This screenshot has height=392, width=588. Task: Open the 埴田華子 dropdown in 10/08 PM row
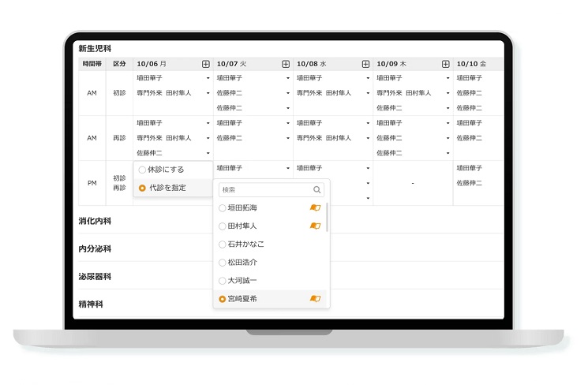[x=368, y=168]
